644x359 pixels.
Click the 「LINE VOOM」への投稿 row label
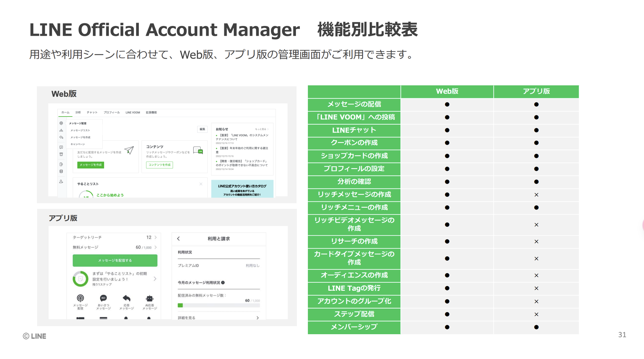[354, 117]
